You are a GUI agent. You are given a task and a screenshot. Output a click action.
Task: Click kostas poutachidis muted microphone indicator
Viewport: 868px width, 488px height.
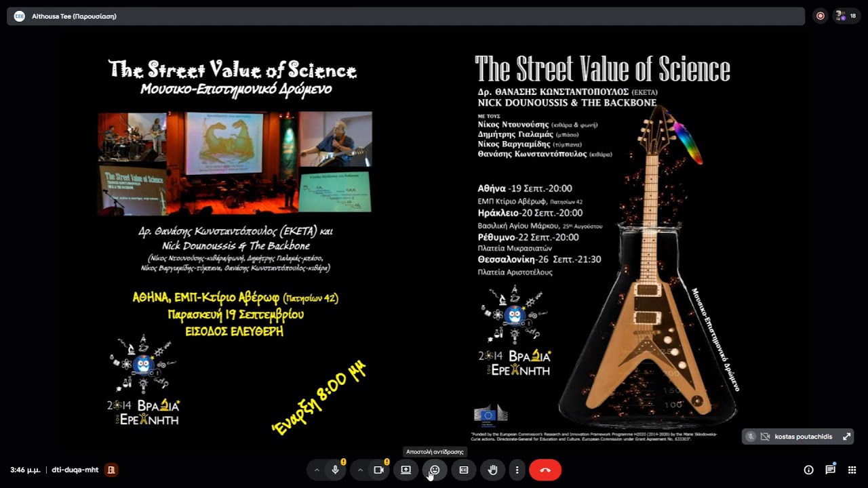(751, 436)
